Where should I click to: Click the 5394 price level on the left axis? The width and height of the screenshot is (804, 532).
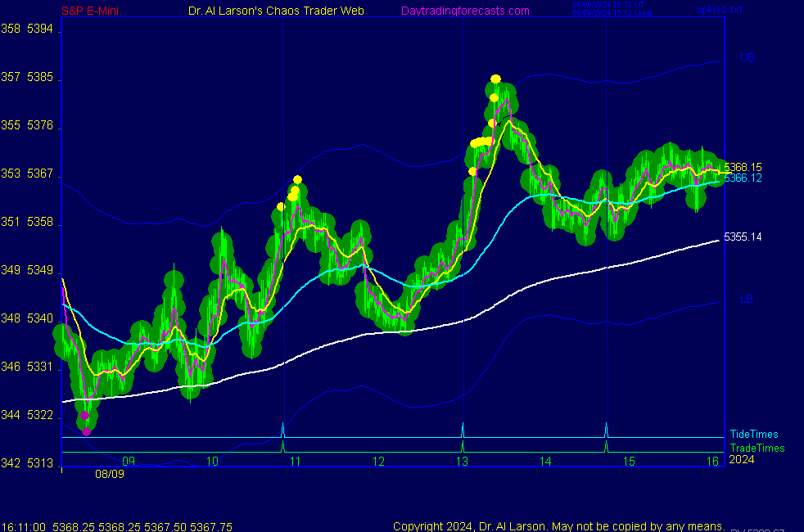40,29
